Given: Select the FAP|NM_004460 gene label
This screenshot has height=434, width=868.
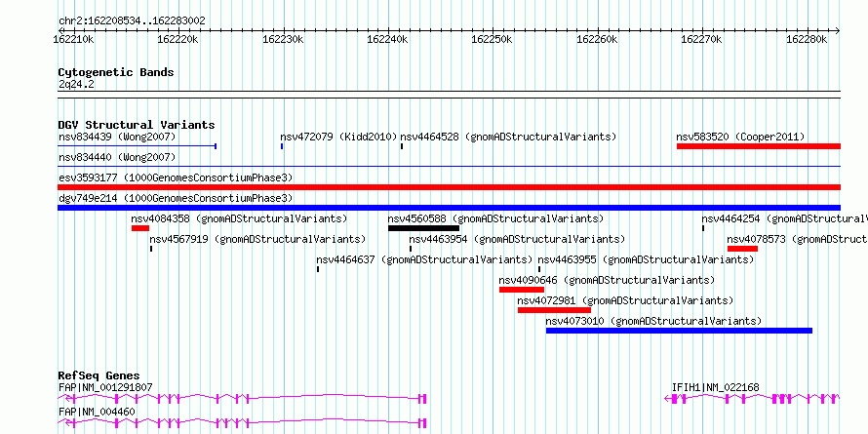Looking at the screenshot, I should pos(97,412).
